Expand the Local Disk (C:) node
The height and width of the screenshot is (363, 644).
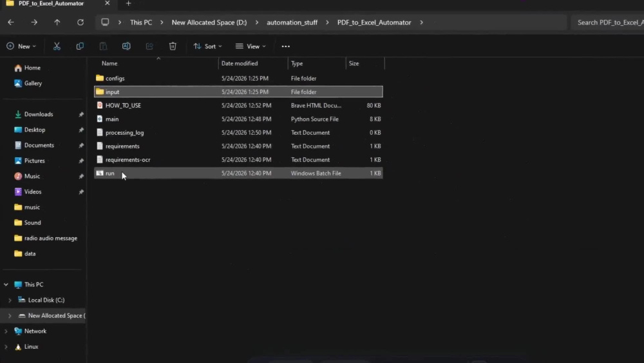coord(10,300)
